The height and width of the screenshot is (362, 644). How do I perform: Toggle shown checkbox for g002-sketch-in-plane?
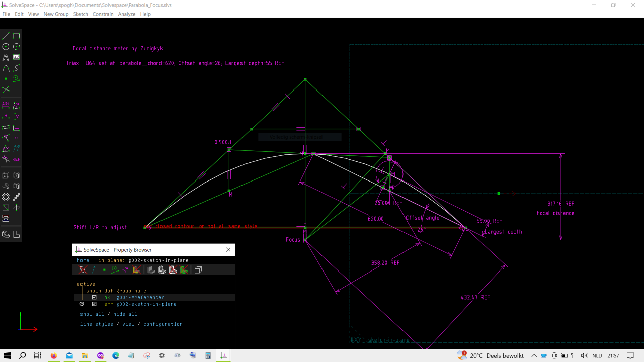94,304
